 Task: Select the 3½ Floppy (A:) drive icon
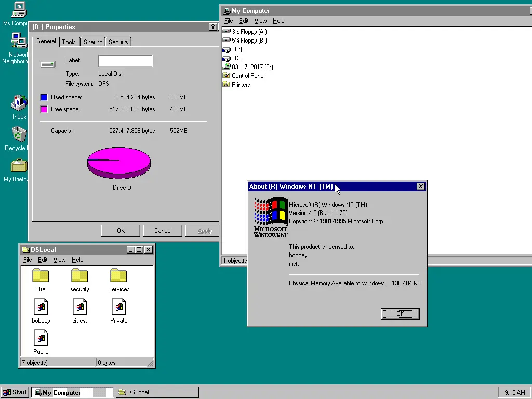point(227,32)
